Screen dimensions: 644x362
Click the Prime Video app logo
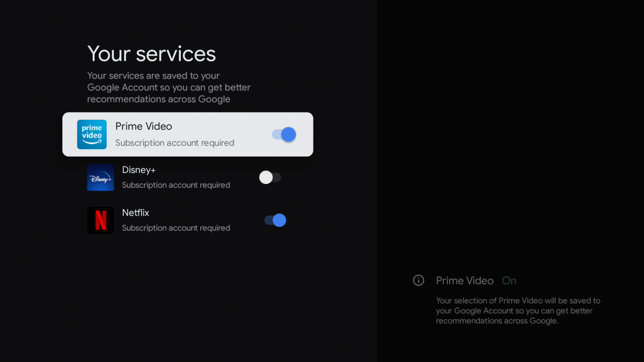pyautogui.click(x=92, y=134)
